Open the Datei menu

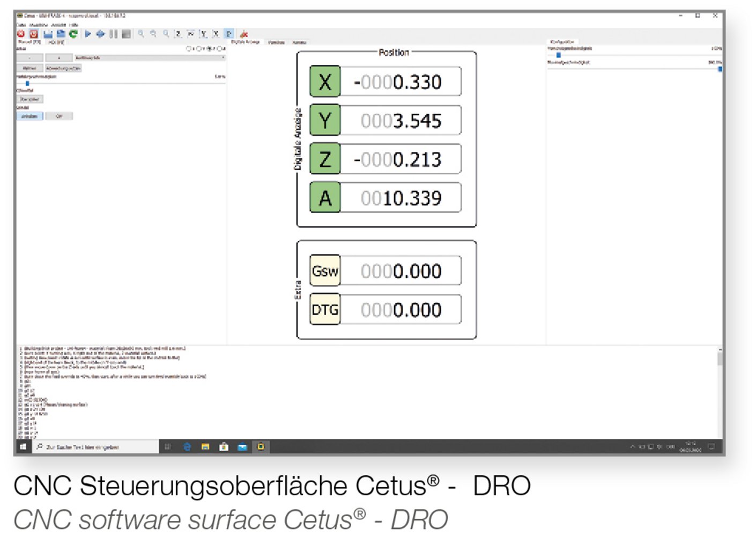tap(21, 25)
